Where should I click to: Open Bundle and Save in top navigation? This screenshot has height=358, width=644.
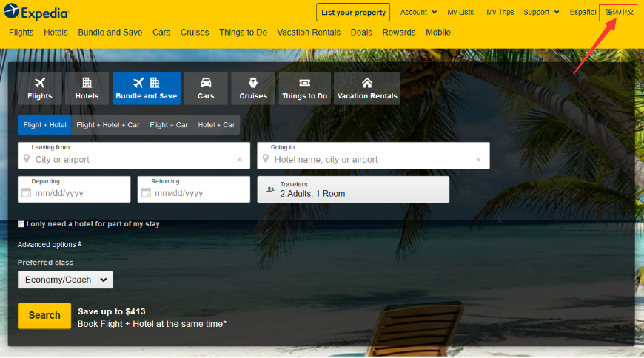tap(110, 33)
